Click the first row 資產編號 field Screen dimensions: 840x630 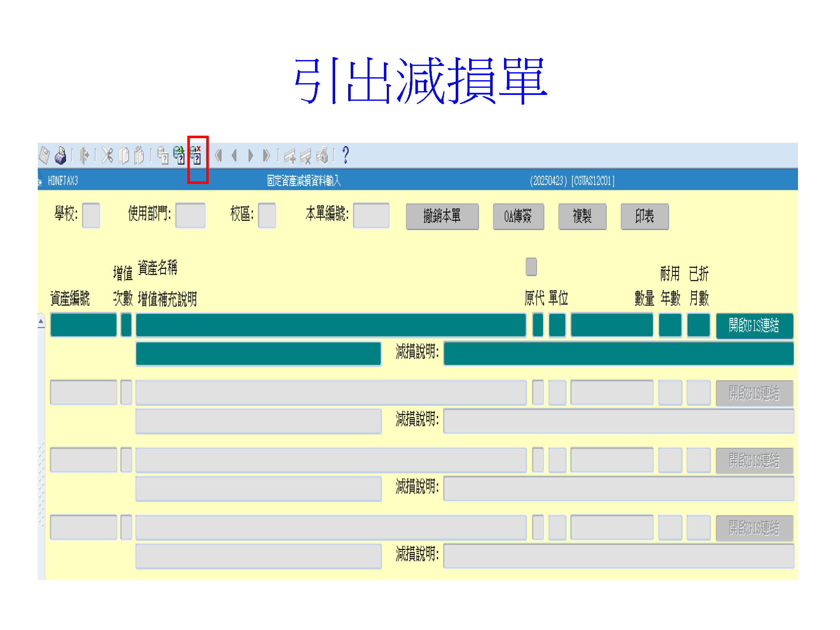83,325
